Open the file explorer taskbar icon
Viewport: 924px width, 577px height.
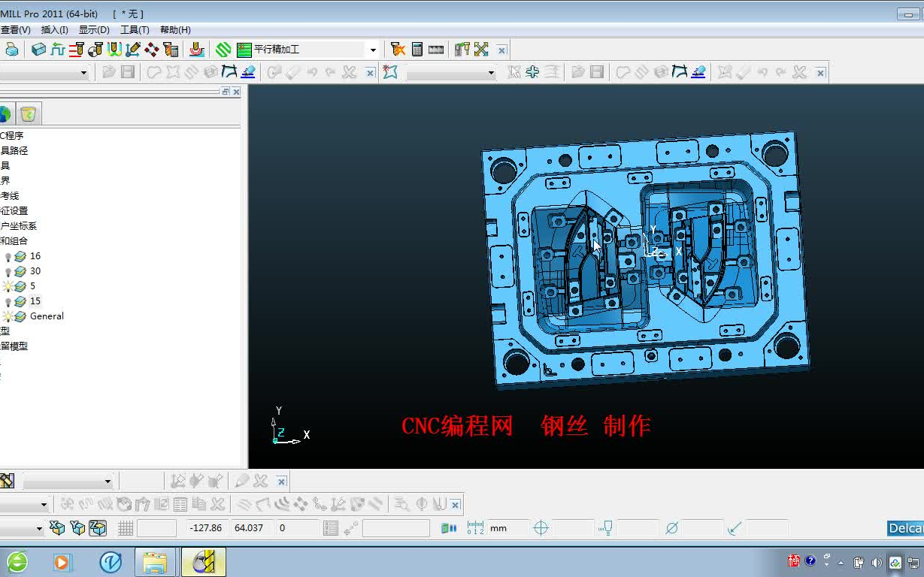coord(155,562)
